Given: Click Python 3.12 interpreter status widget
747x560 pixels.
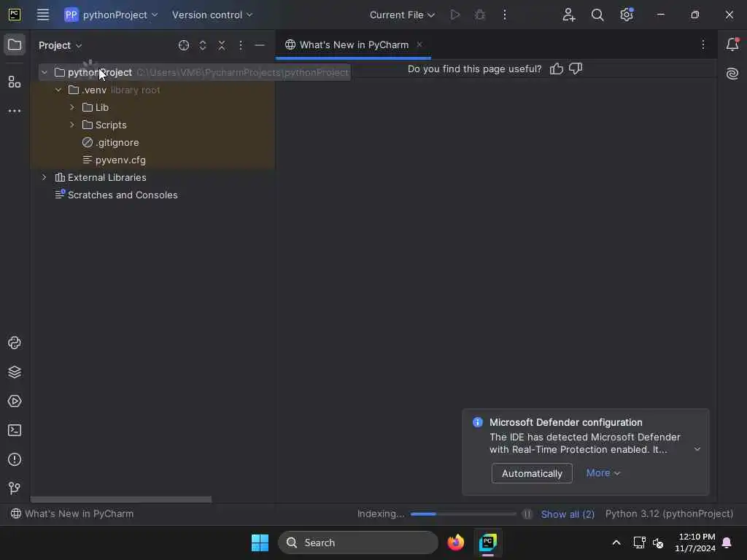Looking at the screenshot, I should tap(669, 514).
